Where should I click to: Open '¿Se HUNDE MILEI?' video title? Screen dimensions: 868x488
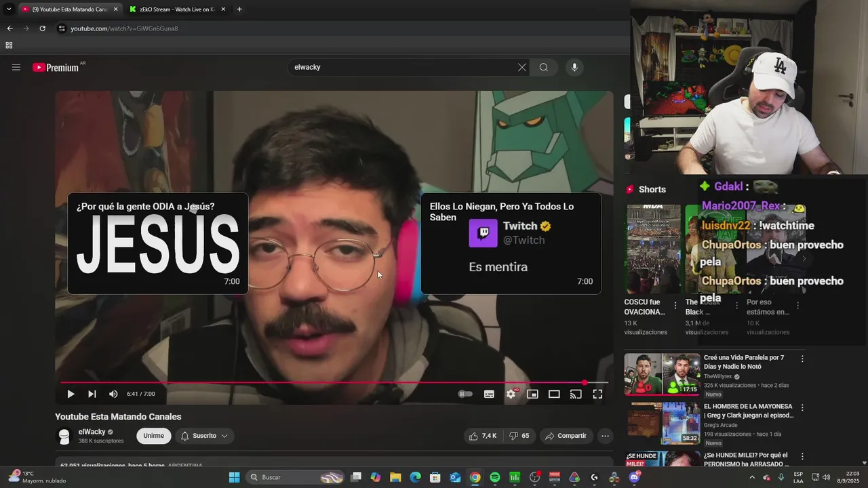[746, 460]
